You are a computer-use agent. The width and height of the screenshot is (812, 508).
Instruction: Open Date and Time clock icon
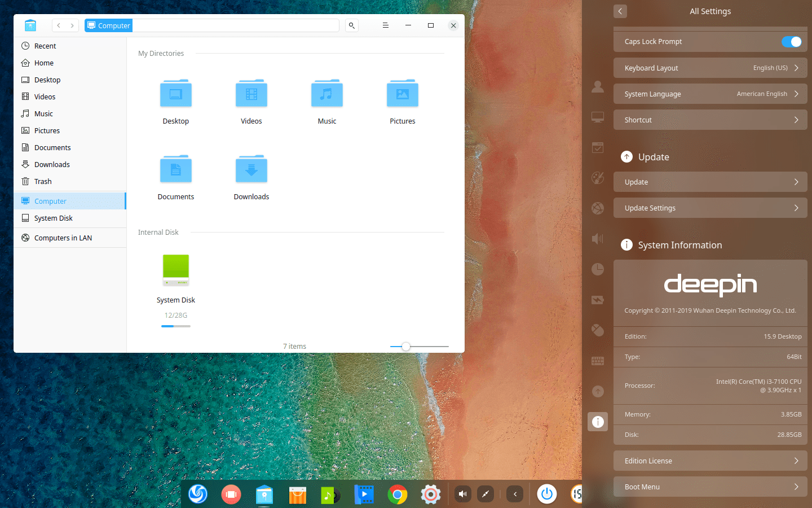(598, 269)
